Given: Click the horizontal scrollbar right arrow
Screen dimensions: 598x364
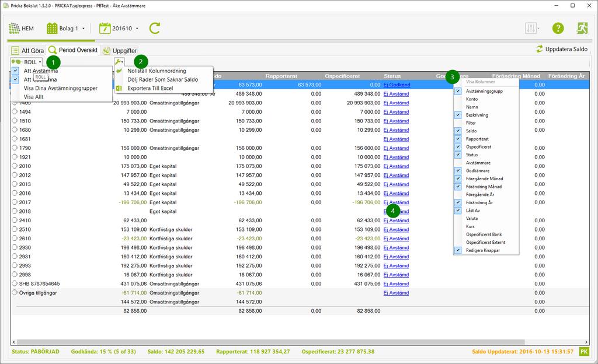Looking at the screenshot, I should [x=586, y=342].
